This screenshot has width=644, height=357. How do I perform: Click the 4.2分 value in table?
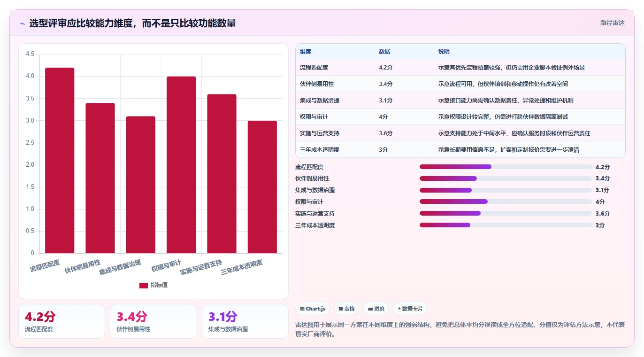386,68
